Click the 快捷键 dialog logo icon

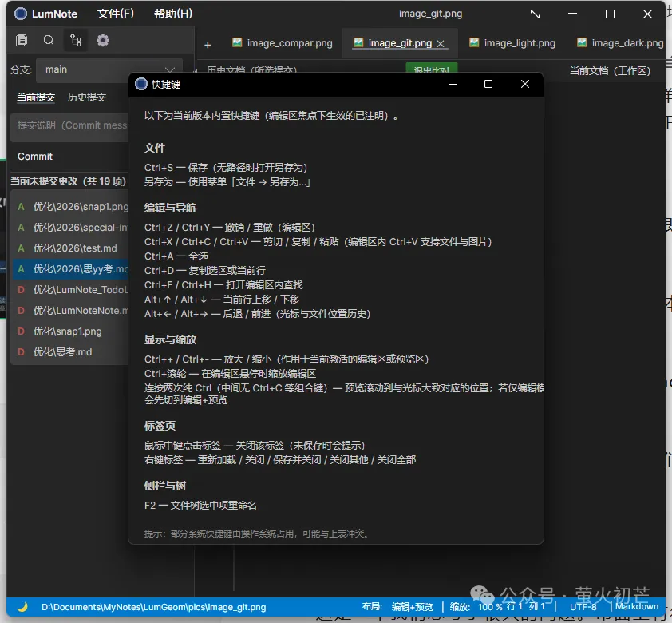coord(141,84)
